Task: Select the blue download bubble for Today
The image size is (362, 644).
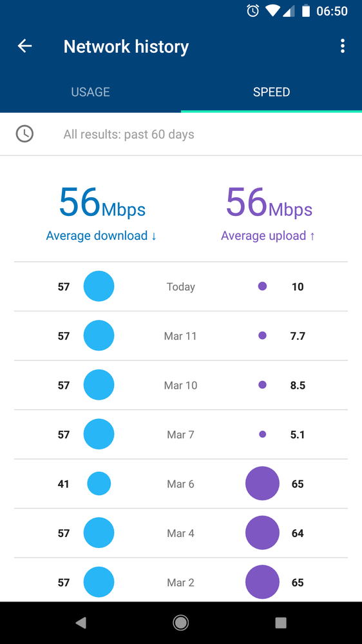Action: pos(99,286)
